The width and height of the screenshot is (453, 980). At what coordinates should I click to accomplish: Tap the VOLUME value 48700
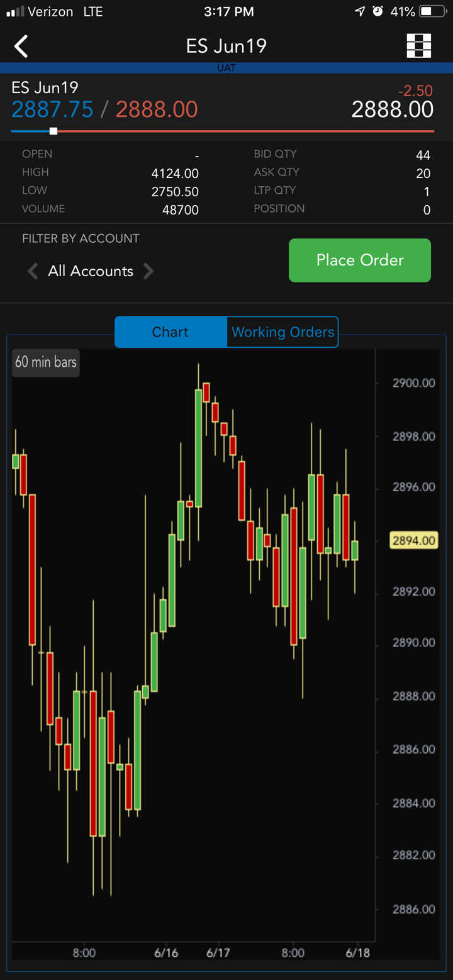point(181,210)
